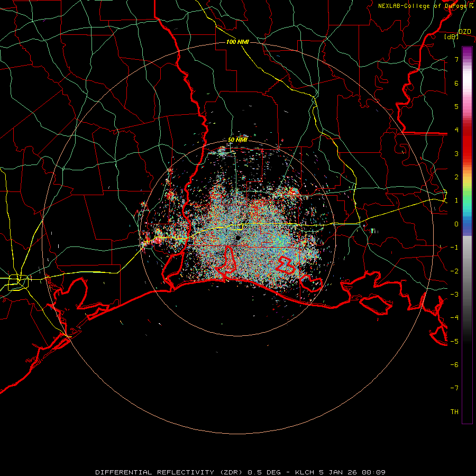Click the 1 value on the color scale
The height and width of the screenshot is (476, 476).
pos(456,200)
